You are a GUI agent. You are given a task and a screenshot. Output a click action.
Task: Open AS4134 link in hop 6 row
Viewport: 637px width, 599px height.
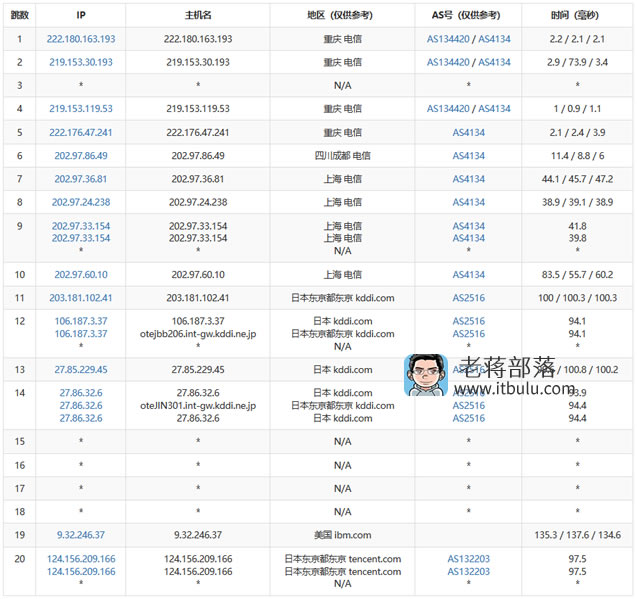[x=469, y=156]
